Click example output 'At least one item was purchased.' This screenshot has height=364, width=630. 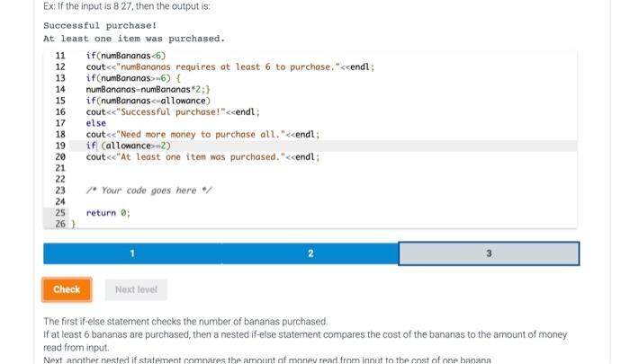point(134,39)
